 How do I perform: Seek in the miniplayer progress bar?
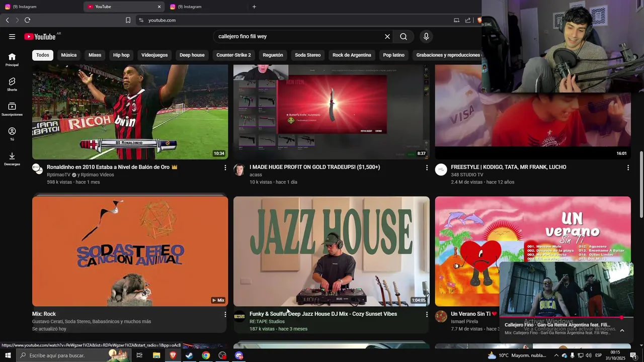[x=567, y=317]
